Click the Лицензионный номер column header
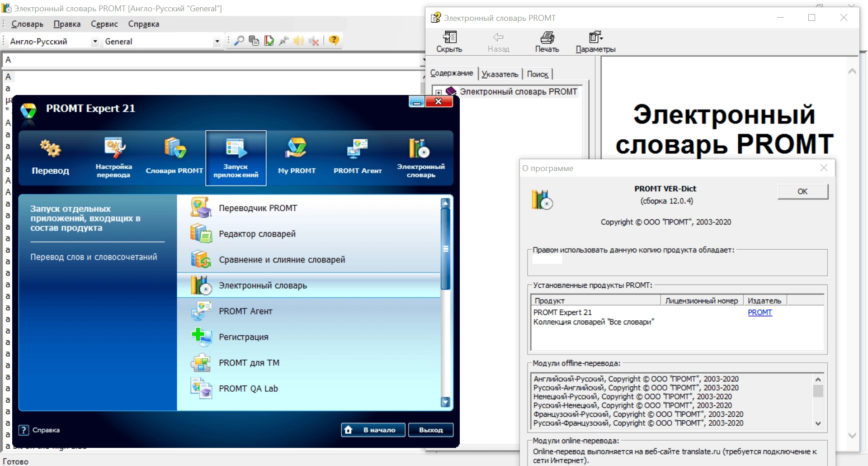The height and width of the screenshot is (466, 868). pyautogui.click(x=702, y=300)
